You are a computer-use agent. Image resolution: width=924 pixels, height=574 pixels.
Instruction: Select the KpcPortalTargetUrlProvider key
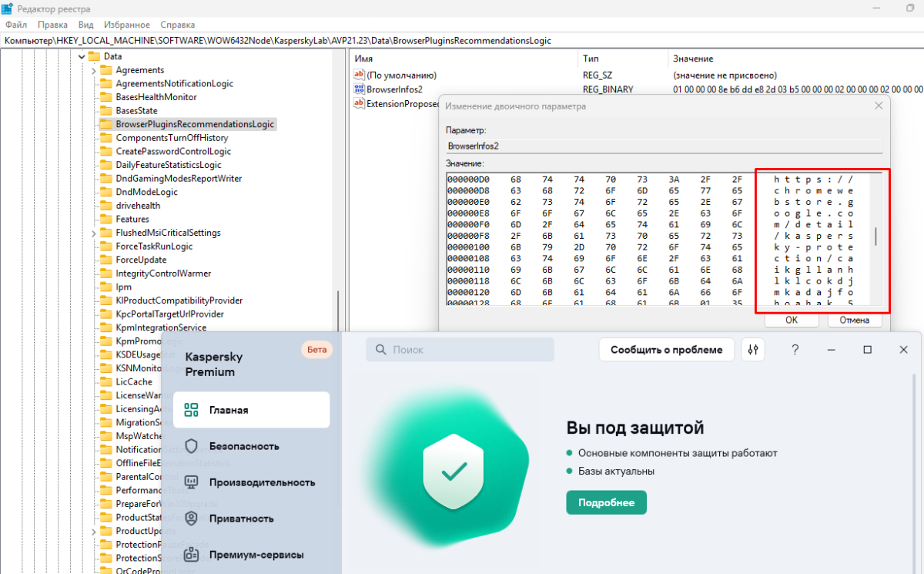pos(169,314)
